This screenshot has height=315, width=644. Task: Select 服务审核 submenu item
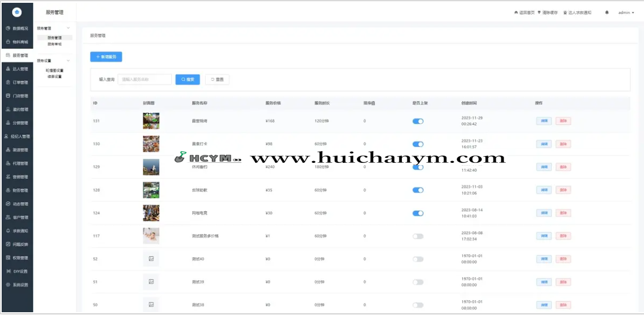(54, 44)
